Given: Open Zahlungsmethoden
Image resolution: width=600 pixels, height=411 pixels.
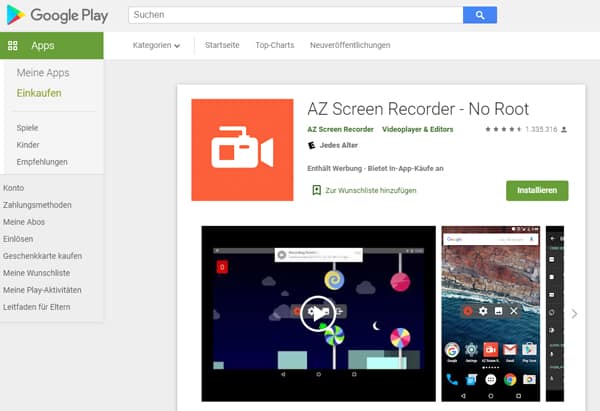Looking at the screenshot, I should tap(37, 205).
